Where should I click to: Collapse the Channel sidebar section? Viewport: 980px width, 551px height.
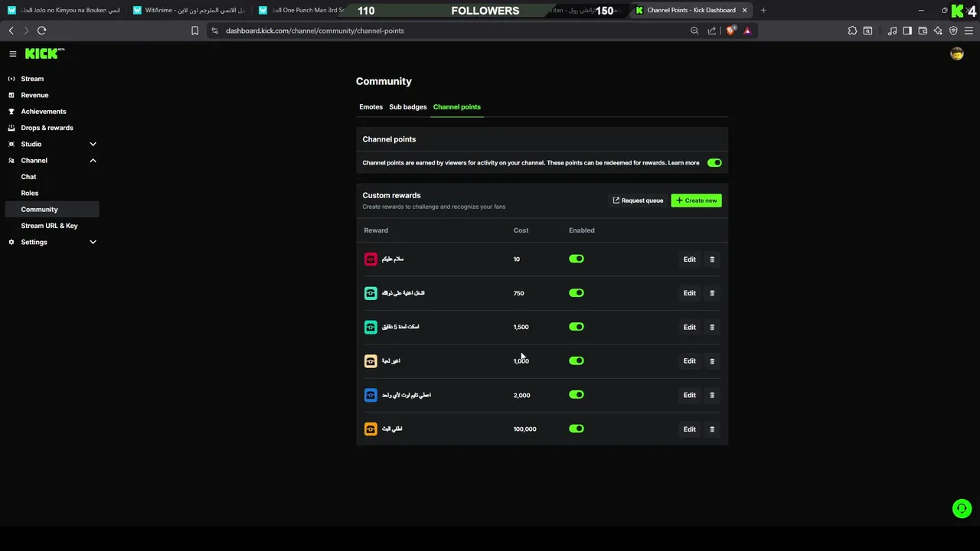click(93, 161)
